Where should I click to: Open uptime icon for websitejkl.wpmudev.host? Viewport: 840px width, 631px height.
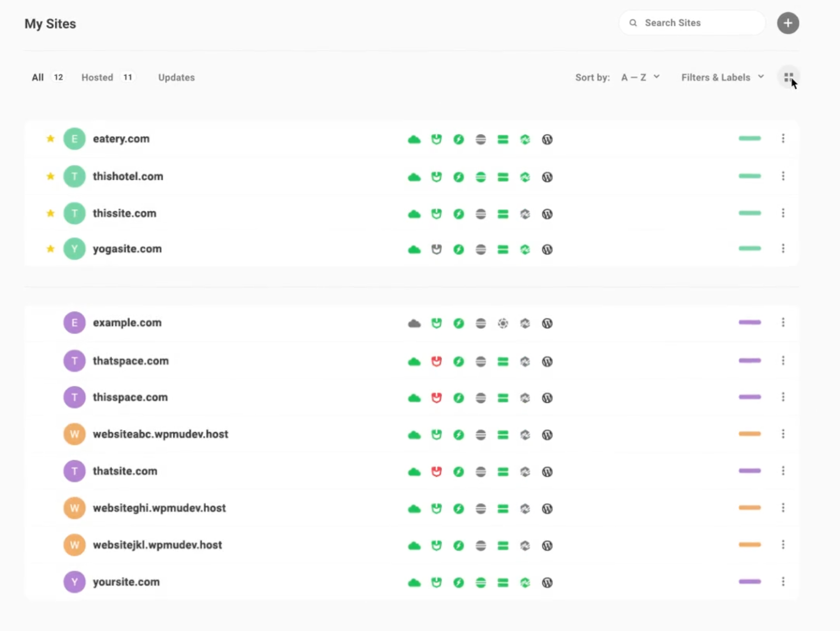[x=525, y=546]
